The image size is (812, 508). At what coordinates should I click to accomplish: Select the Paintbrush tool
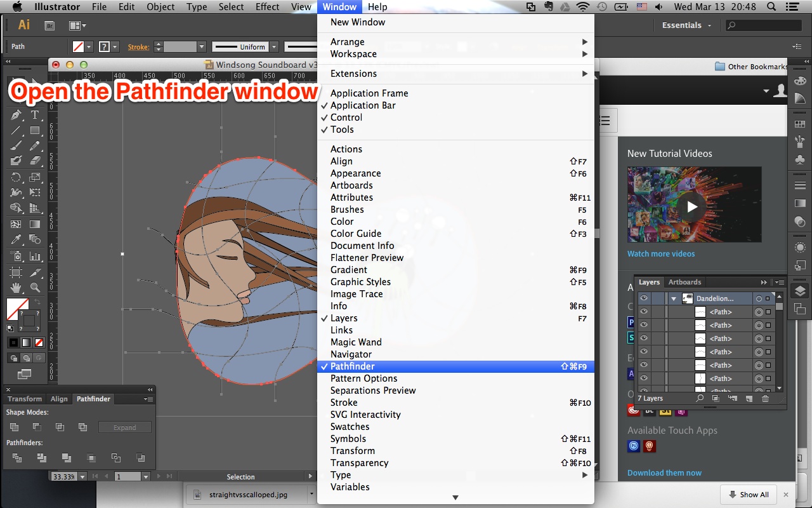point(16,145)
